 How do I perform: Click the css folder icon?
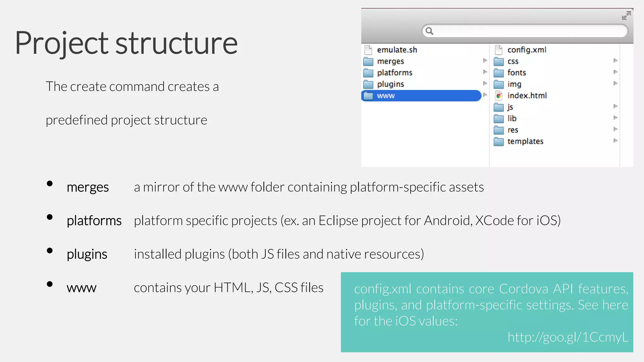[499, 61]
